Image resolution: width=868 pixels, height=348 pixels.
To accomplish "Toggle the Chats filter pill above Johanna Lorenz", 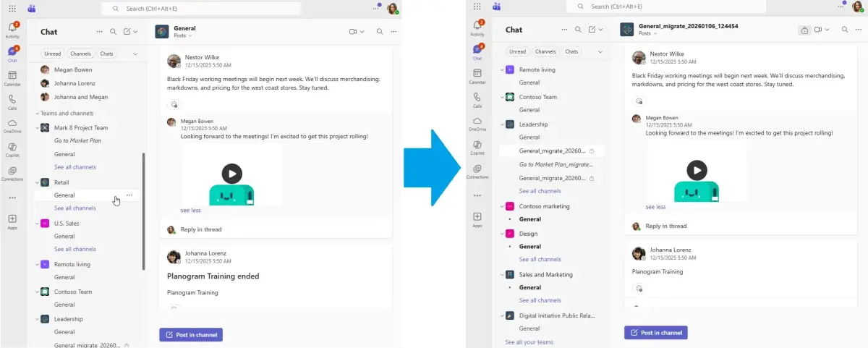I will [106, 54].
